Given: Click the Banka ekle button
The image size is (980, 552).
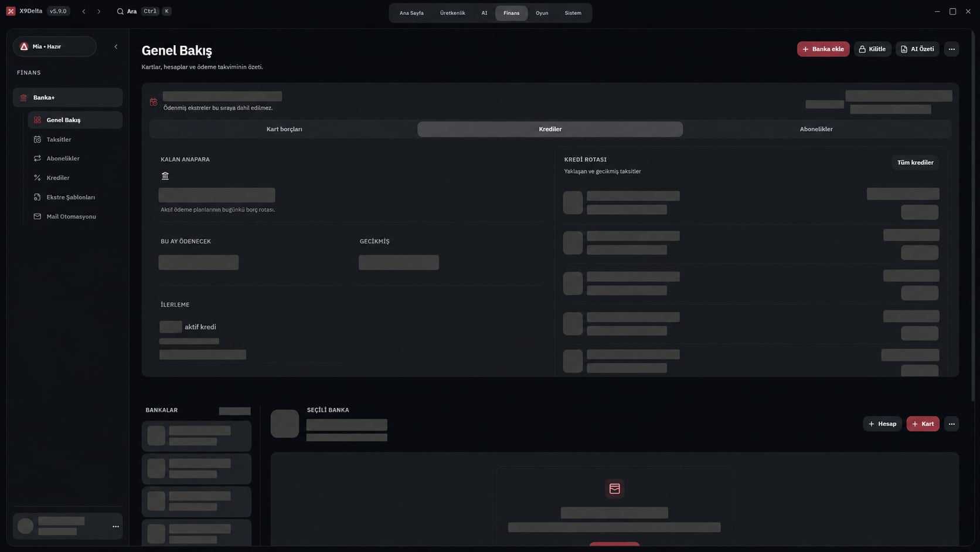Looking at the screenshot, I should tap(823, 49).
